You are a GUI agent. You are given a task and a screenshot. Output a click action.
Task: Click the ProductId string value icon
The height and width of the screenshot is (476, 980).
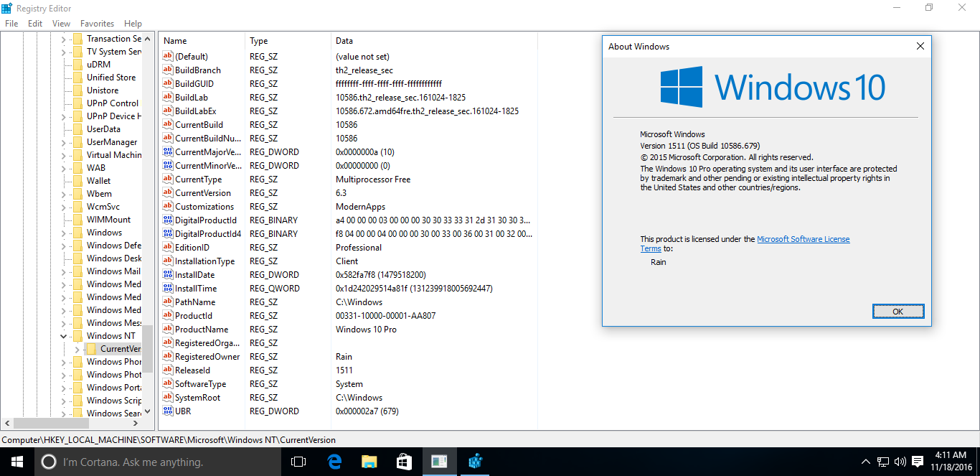[x=168, y=316]
